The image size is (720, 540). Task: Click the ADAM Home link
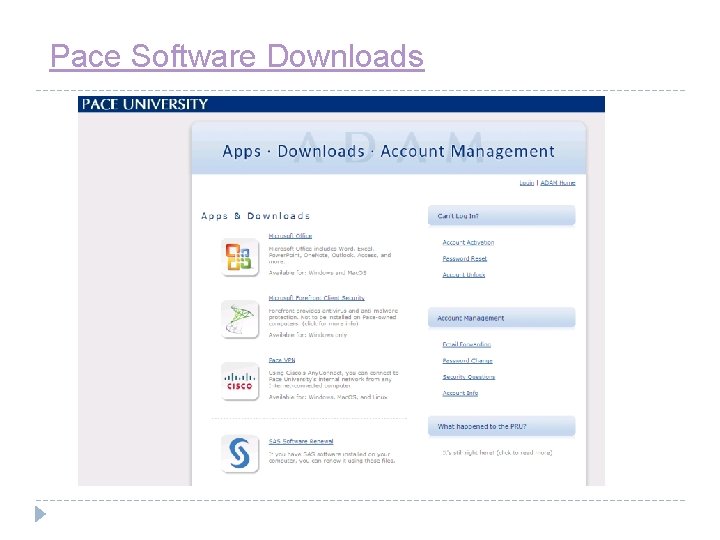click(557, 183)
